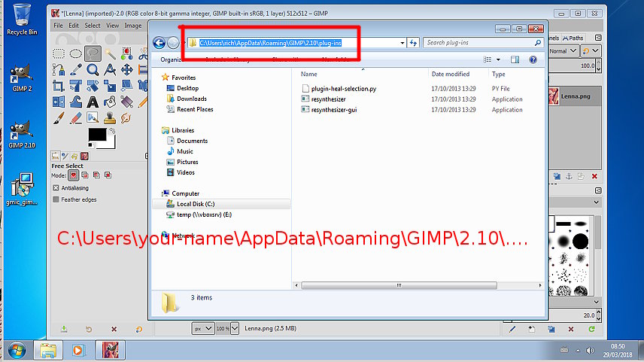Screen dimensions: 644x362
Task: Toggle the Explorer preview pane
Action: (x=515, y=59)
